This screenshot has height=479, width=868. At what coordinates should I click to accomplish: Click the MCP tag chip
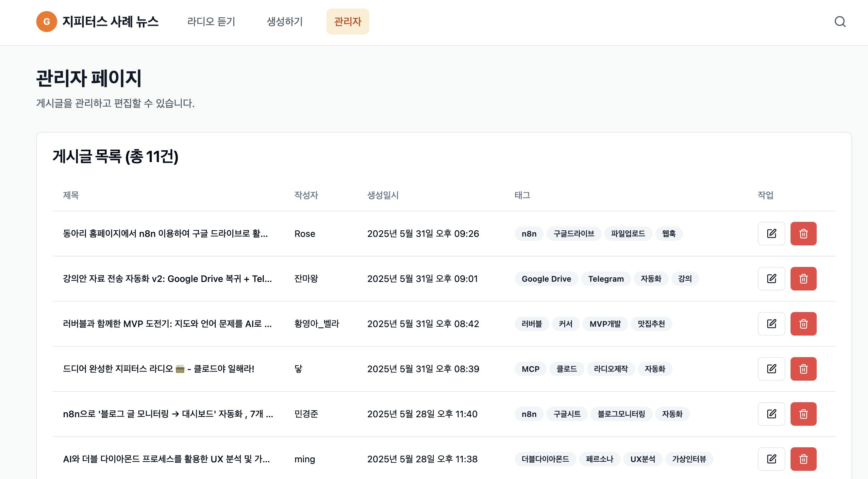(530, 369)
